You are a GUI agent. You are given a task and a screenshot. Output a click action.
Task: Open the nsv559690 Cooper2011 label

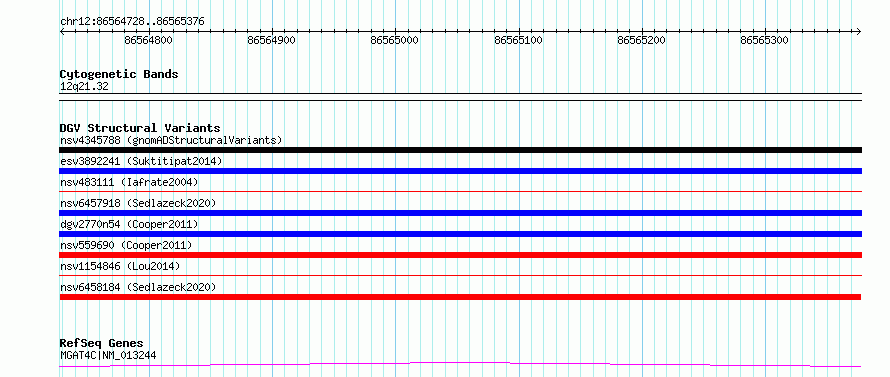click(126, 245)
